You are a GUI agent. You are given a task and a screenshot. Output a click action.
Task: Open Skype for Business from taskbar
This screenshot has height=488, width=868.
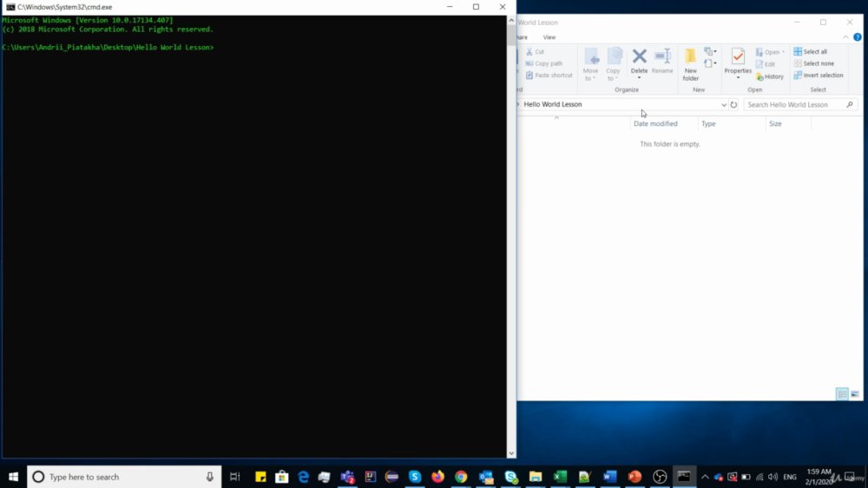click(x=511, y=477)
